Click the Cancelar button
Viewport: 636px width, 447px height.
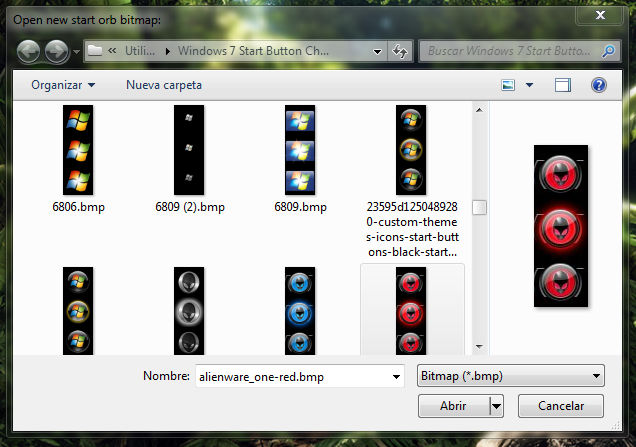561,406
